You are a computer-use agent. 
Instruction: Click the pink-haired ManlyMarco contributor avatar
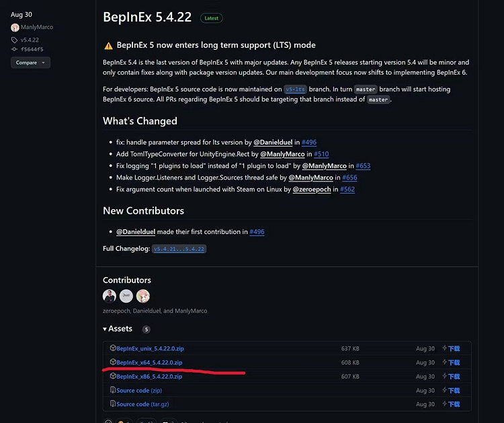coord(143,297)
